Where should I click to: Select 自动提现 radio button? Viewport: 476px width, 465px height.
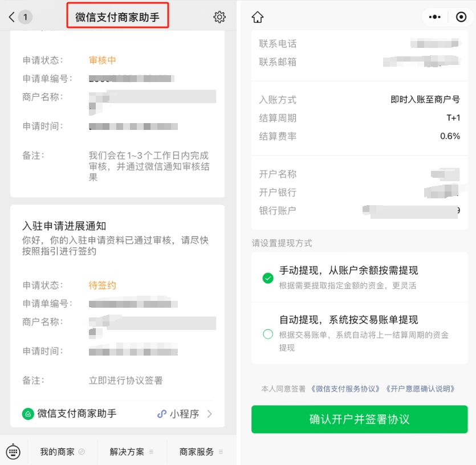268,334
